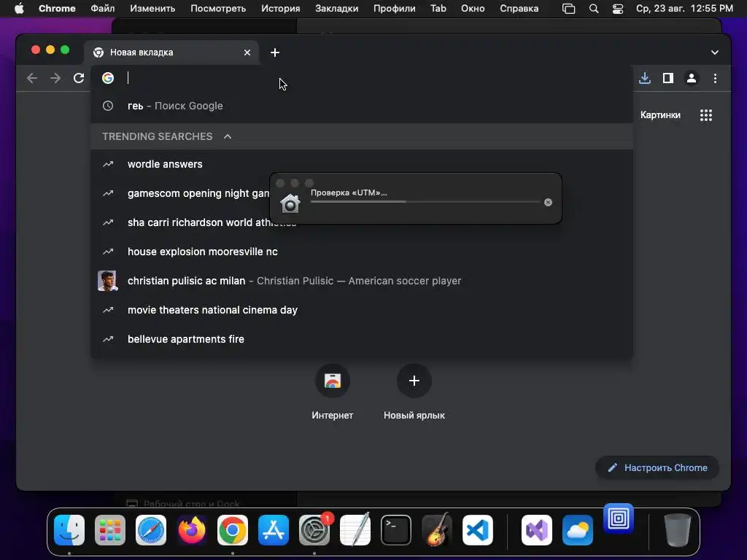The width and height of the screenshot is (747, 560).
Task: Cancel the Проверка «UTM» verification
Action: (x=549, y=203)
